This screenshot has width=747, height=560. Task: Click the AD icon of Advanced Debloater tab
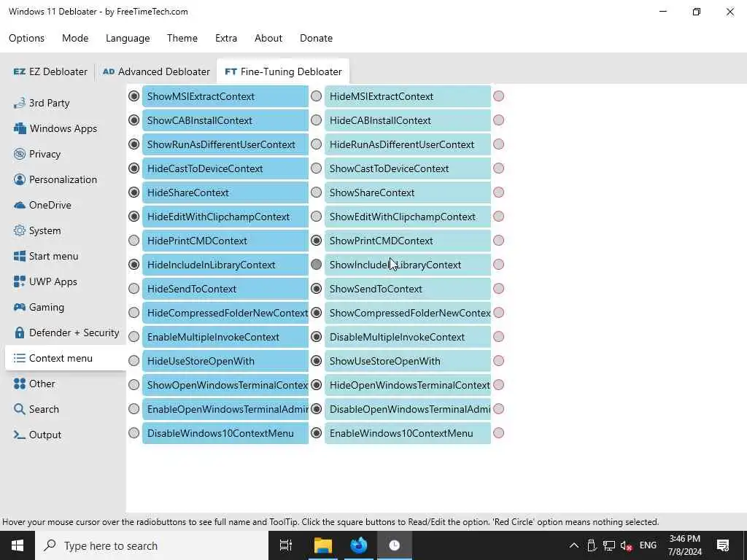click(109, 71)
